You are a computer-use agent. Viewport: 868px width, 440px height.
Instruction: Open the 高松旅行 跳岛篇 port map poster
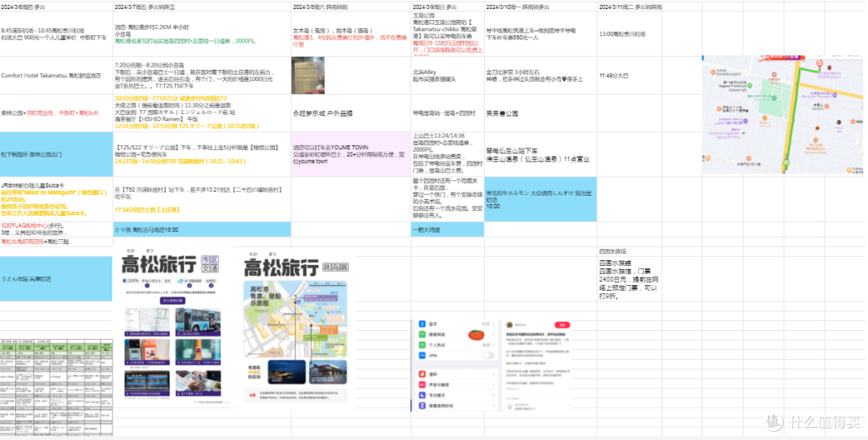296,328
